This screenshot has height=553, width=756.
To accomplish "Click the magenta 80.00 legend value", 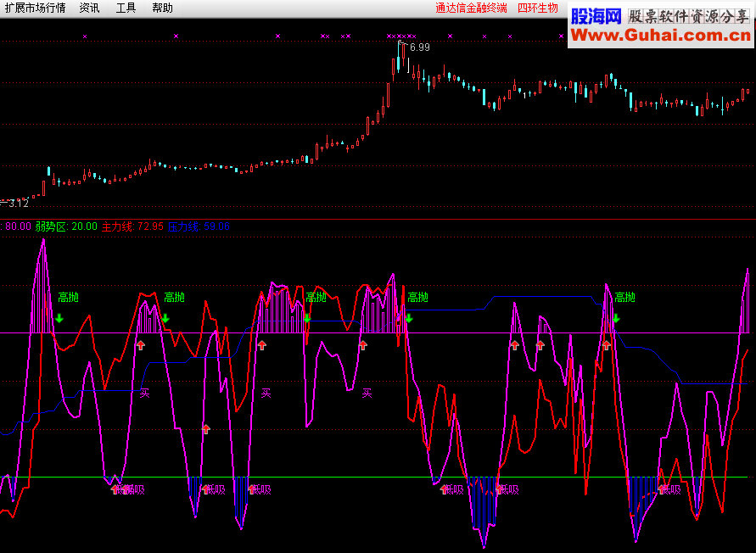I will pyautogui.click(x=18, y=226).
